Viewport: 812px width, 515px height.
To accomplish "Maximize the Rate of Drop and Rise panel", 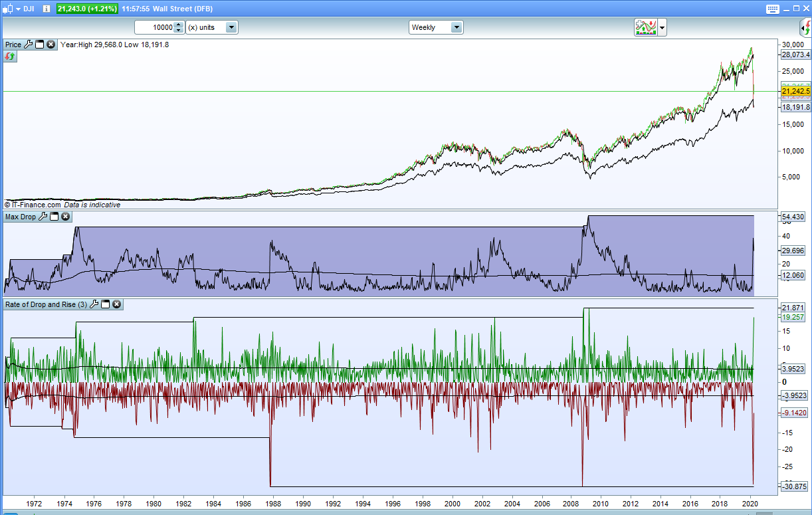I will [105, 304].
